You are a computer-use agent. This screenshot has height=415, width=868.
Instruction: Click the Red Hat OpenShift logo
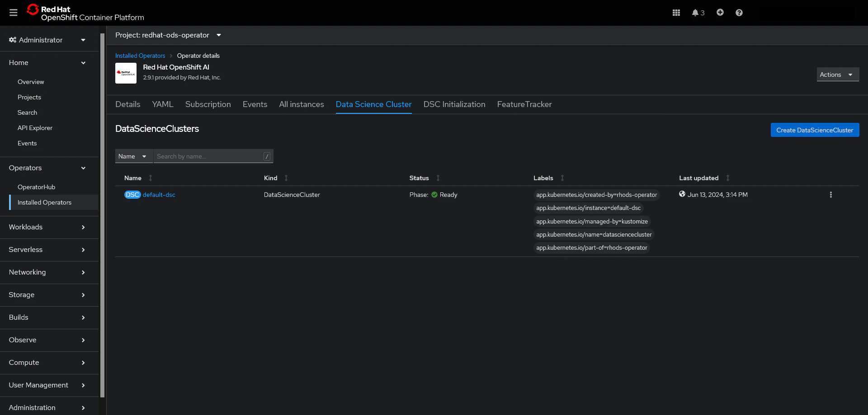click(x=85, y=13)
